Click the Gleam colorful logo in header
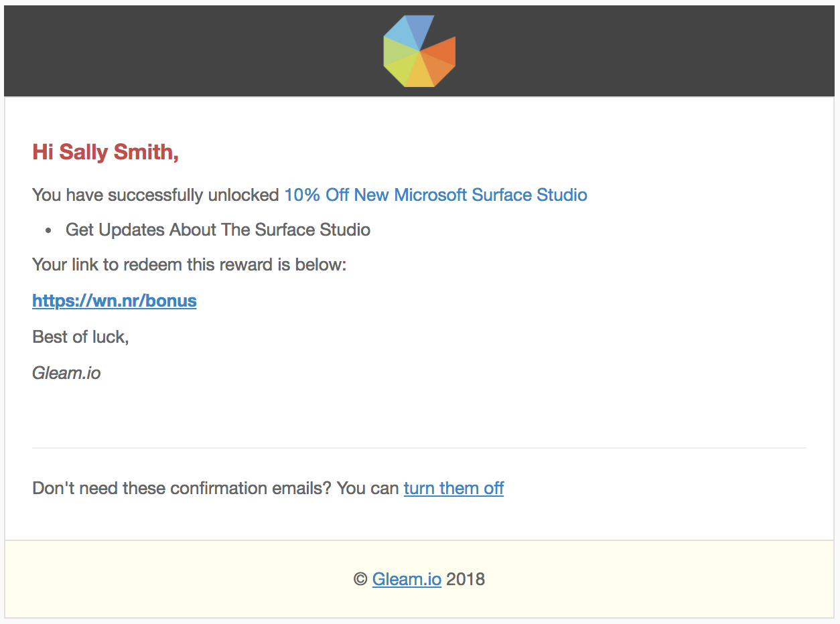 point(419,51)
